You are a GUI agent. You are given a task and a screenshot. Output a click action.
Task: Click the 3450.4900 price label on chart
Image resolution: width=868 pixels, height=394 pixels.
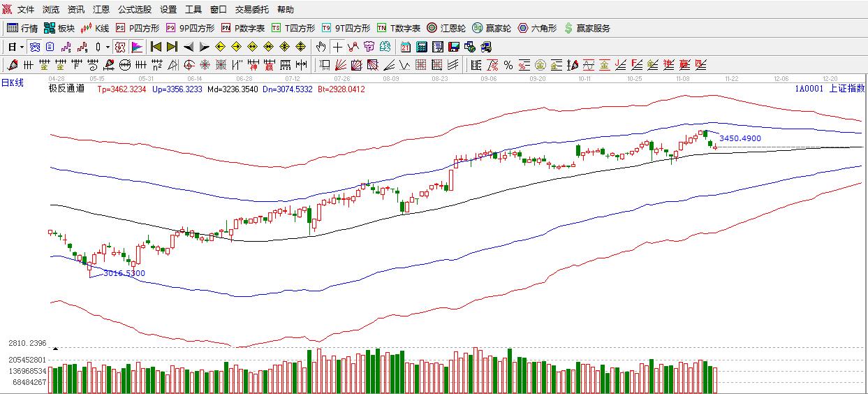pyautogui.click(x=740, y=138)
